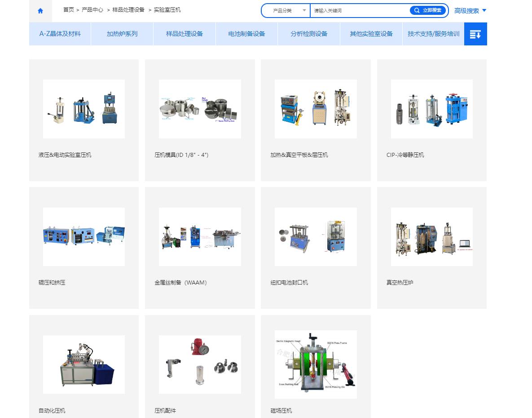Click the blue sort list icon
The width and height of the screenshot is (532, 418).
[x=475, y=34]
